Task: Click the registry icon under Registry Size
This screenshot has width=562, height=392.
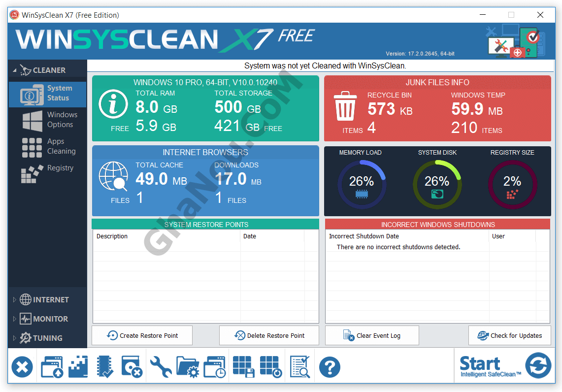Action: tap(512, 195)
